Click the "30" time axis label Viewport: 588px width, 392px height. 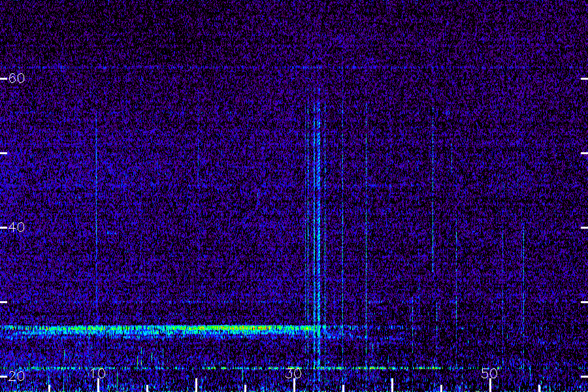click(293, 373)
